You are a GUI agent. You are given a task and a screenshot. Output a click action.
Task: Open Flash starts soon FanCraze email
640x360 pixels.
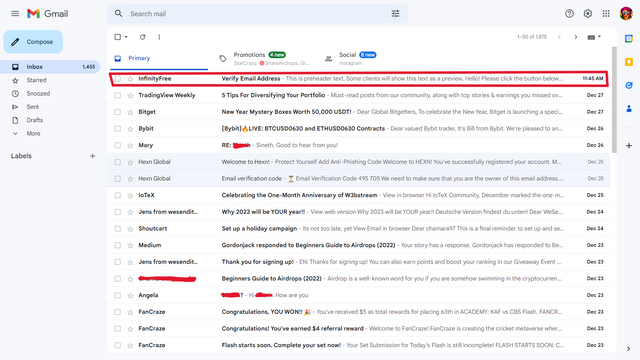[359, 345]
